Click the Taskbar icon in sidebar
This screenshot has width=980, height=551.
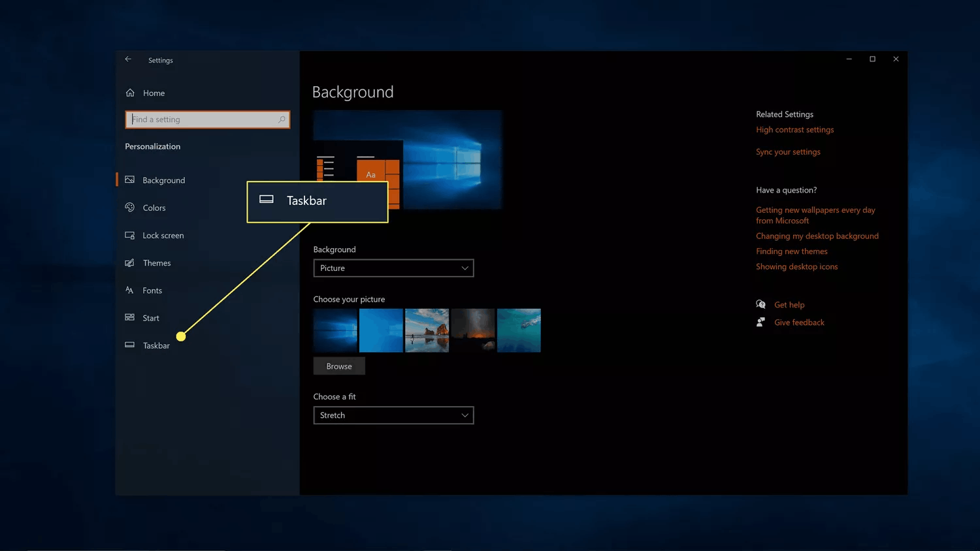129,345
